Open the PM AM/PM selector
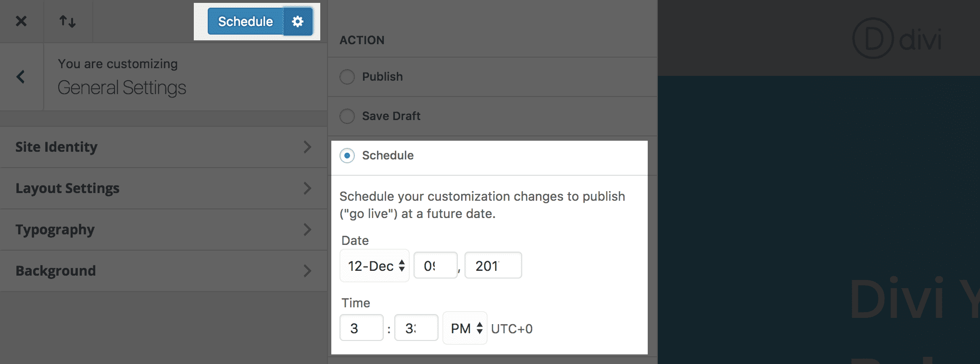 [x=464, y=328]
